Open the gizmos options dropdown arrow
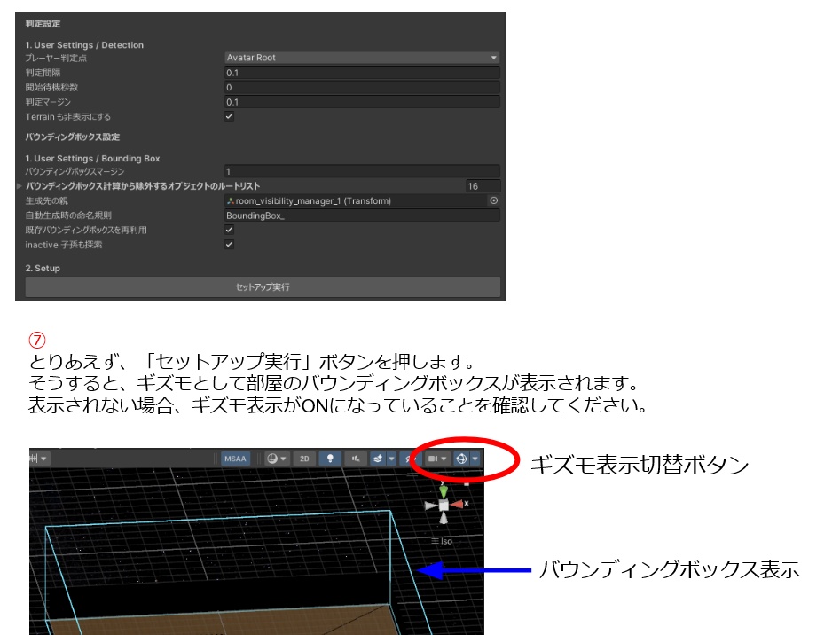 (x=475, y=459)
